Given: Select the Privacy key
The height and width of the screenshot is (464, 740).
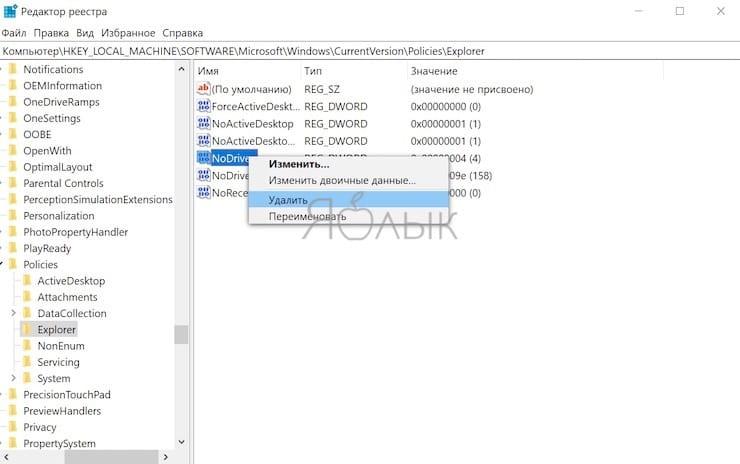Looking at the screenshot, I should click(40, 427).
